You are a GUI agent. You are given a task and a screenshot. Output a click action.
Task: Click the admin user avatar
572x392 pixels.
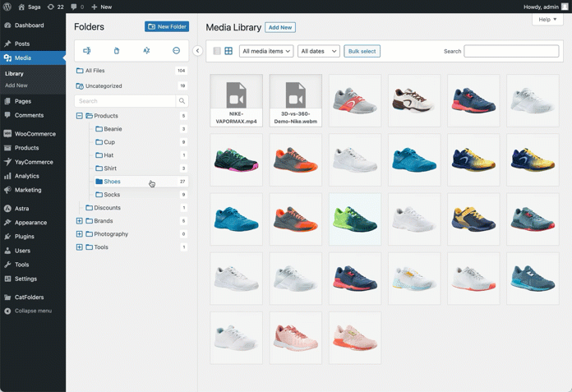click(565, 7)
